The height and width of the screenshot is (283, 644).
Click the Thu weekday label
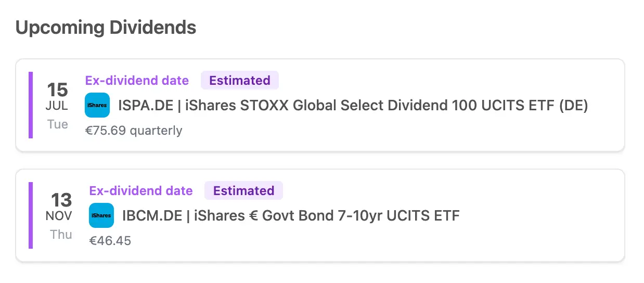61,235
